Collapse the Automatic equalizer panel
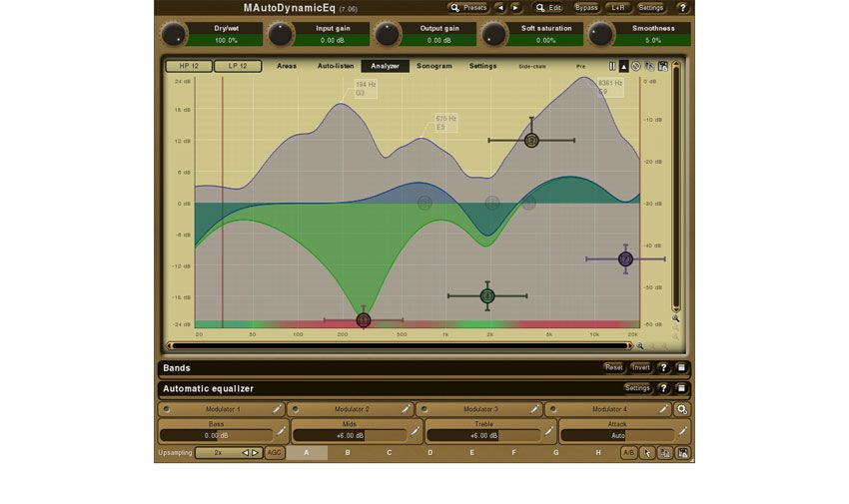Viewport: 849px width, 504px height. (681, 388)
